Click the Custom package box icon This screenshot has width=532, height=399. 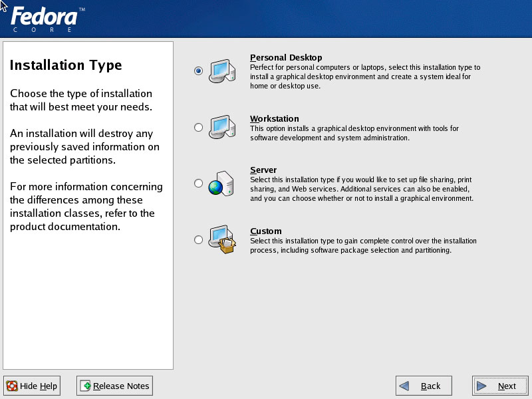coord(222,239)
